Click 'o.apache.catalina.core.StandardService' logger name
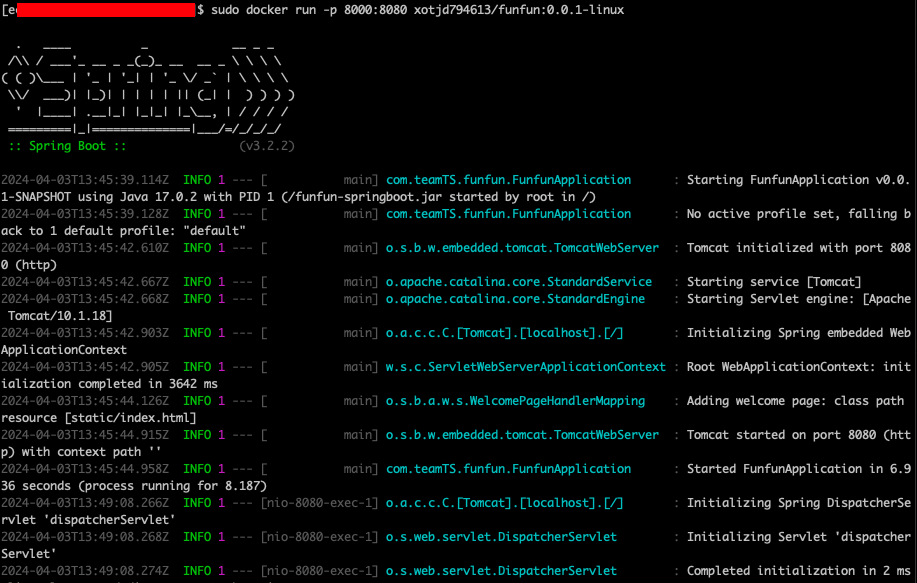Viewport: 917px width, 583px height. coord(519,282)
